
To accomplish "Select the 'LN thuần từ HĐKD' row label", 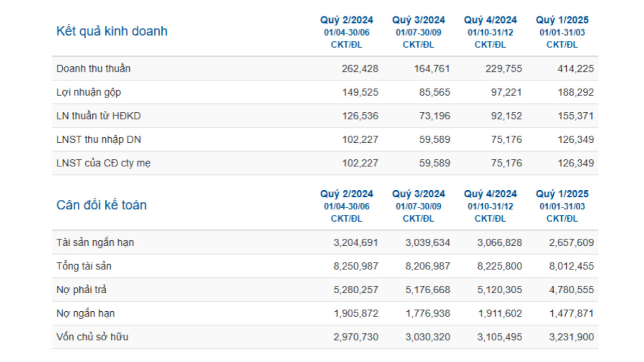I will pyautogui.click(x=98, y=116).
